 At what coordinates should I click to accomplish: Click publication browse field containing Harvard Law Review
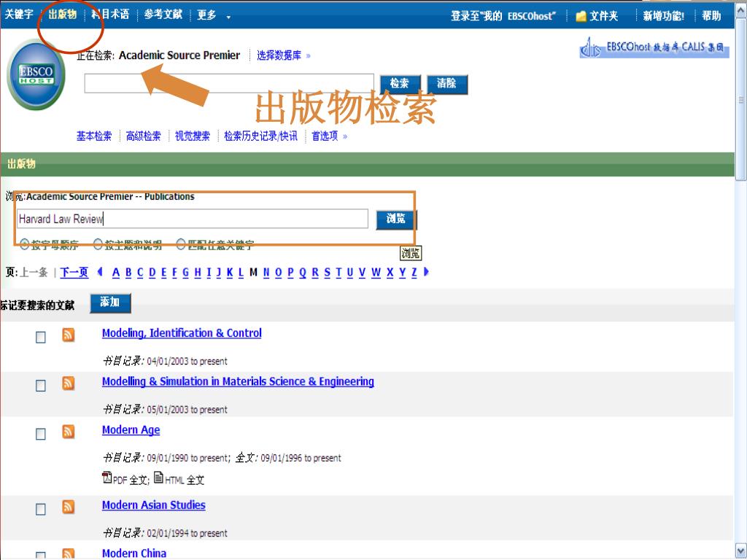193,219
